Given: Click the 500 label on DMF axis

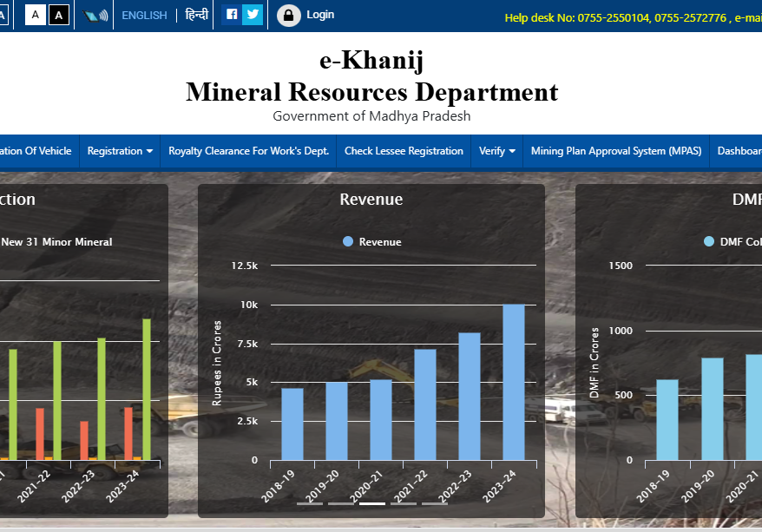Looking at the screenshot, I should (623, 395).
